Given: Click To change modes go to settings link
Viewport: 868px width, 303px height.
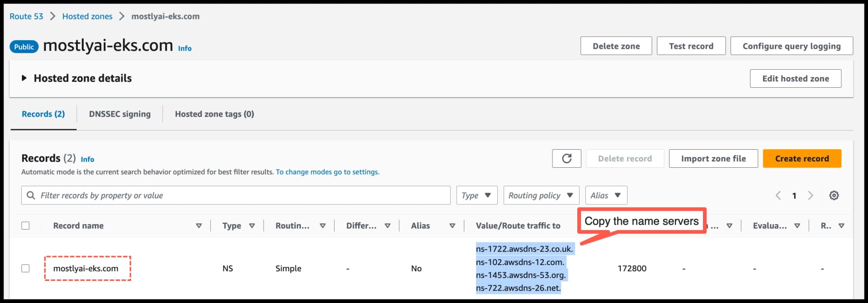Looking at the screenshot, I should pos(327,172).
